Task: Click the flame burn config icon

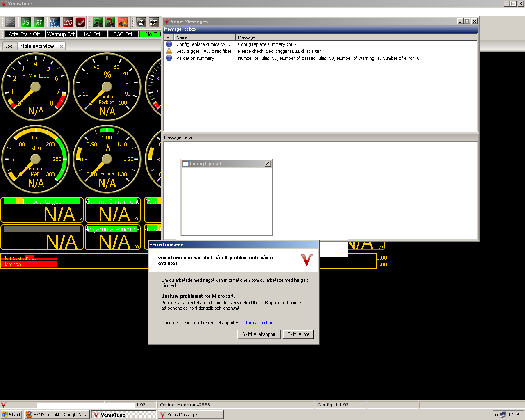Action: click(x=123, y=22)
